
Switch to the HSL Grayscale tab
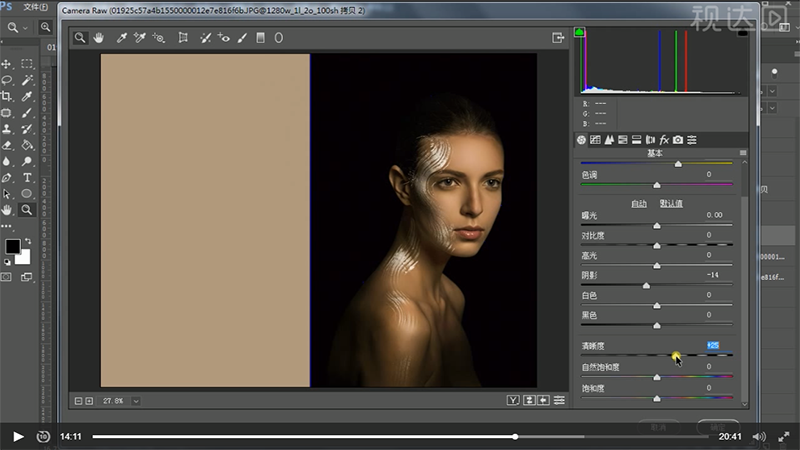pyautogui.click(x=622, y=140)
